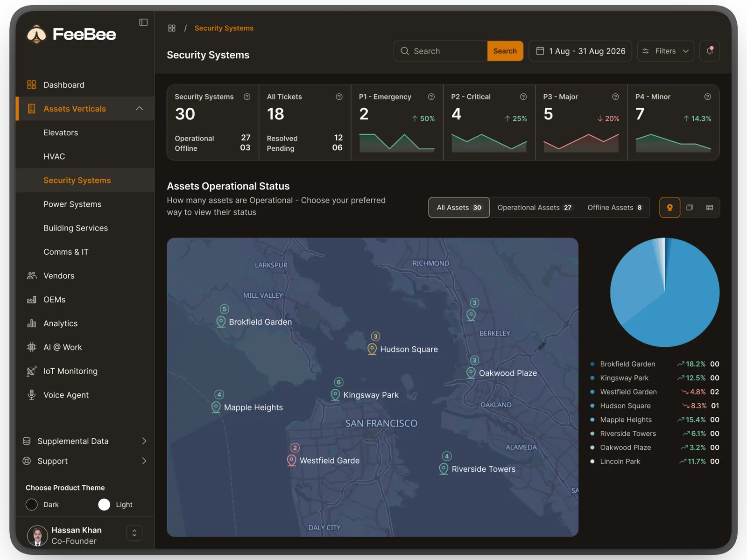Collapse the Assets Verticals section
The height and width of the screenshot is (560, 747).
[x=139, y=108]
